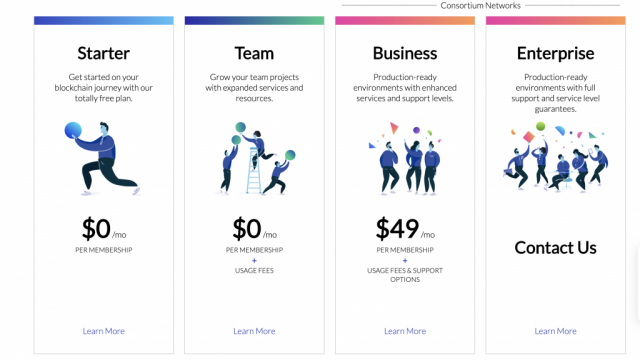The image size is (640, 362).
Task: Open Learn More for Business plan
Action: click(405, 331)
